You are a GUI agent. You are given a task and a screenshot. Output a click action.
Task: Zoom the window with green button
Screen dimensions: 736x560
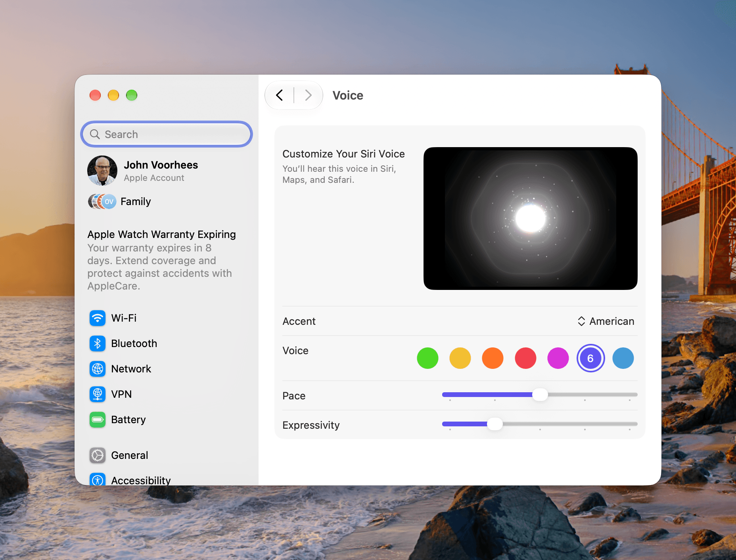132,95
